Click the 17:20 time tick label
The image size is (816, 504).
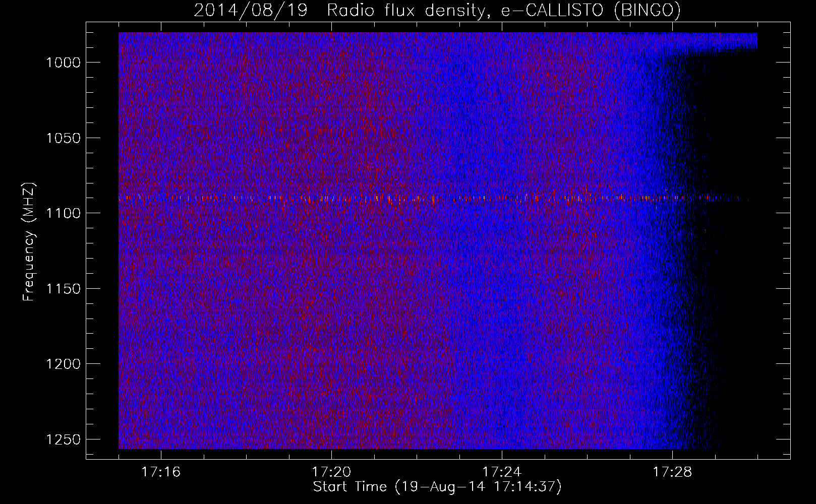(x=331, y=472)
